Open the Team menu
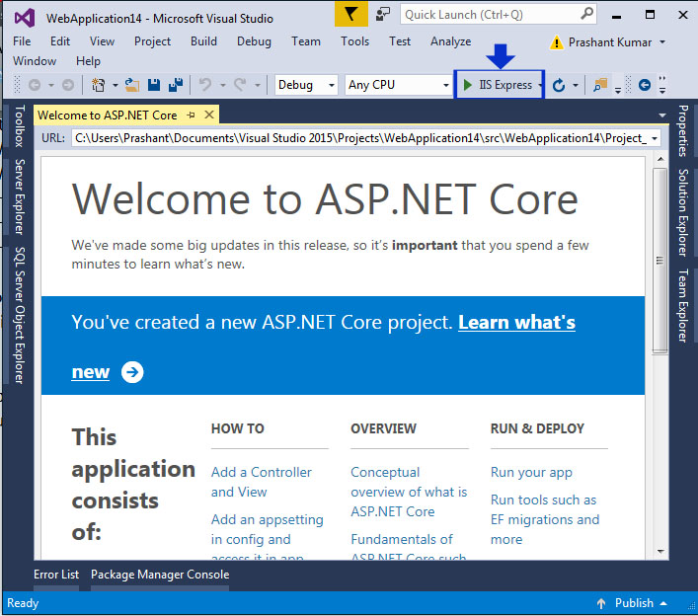The image size is (698, 616). pos(306,41)
